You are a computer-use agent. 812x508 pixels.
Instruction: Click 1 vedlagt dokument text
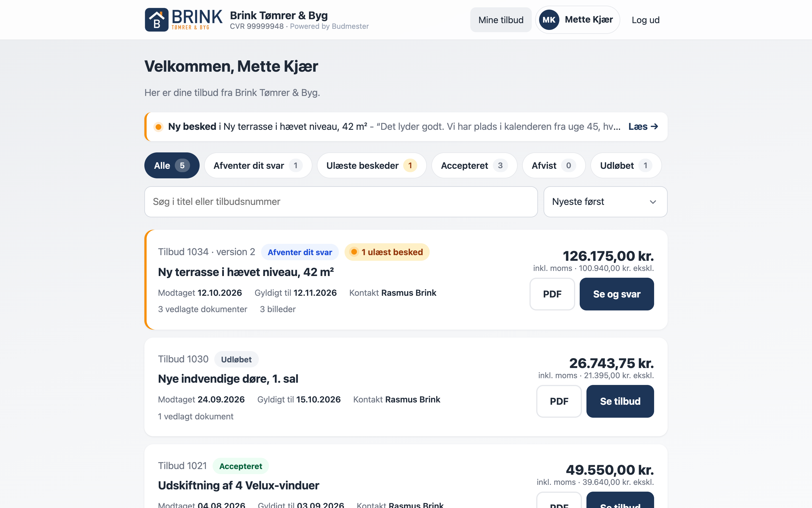tap(195, 416)
